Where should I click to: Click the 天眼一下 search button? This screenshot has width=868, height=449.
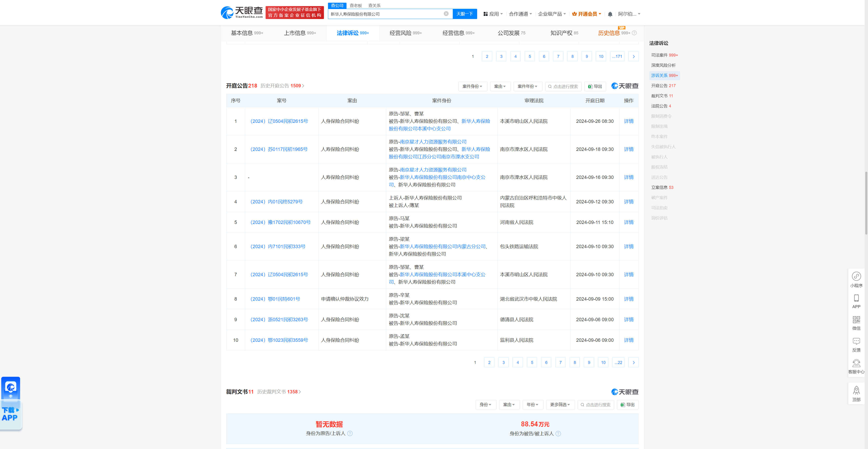point(465,14)
